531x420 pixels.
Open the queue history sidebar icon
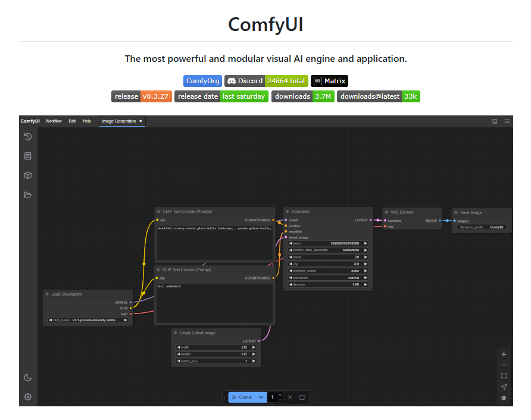[28, 137]
